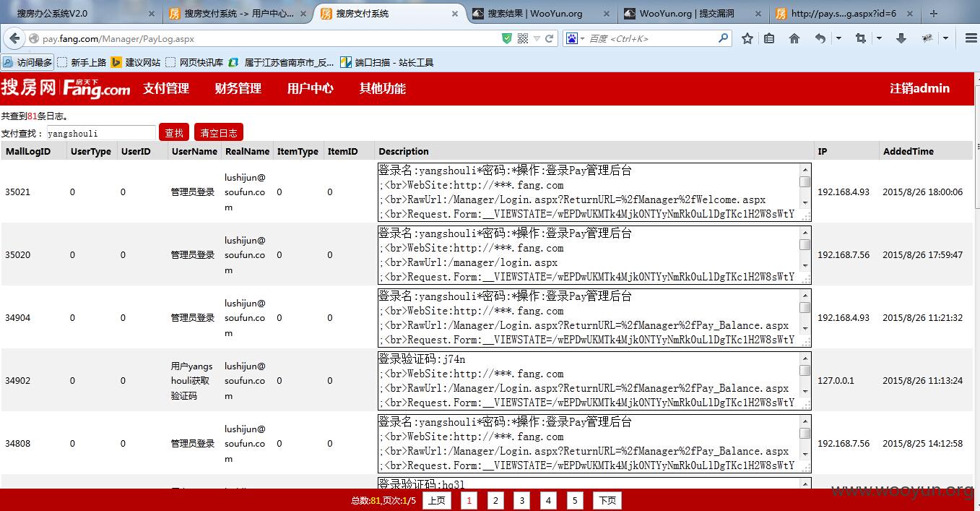Jump to page 3 of logs
980x511 pixels.
[522, 500]
